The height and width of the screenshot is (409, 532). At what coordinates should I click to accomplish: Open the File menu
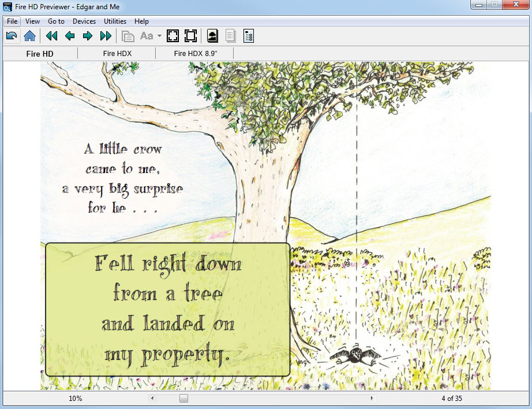coord(13,21)
